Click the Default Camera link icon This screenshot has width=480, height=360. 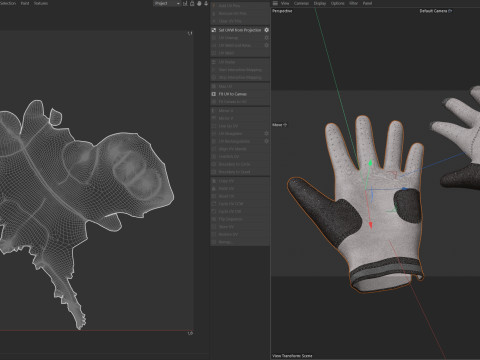point(450,11)
